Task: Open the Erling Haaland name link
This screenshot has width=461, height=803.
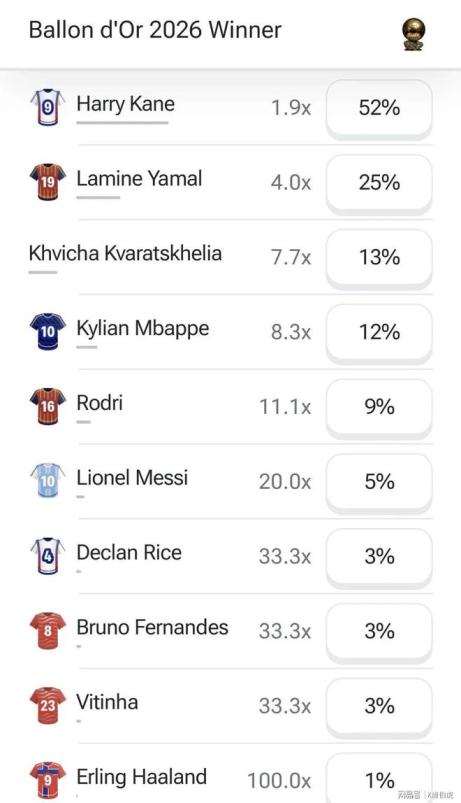Action: 141,777
